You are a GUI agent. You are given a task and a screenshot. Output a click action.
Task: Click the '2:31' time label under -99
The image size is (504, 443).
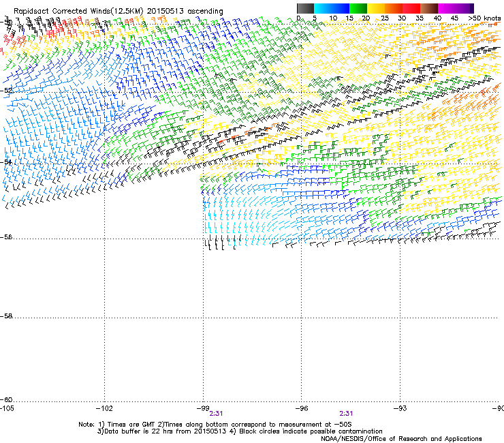pyautogui.click(x=216, y=414)
